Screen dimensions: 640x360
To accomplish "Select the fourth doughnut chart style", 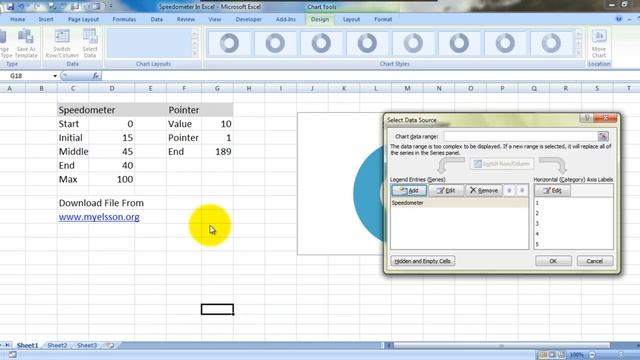I will pos(367,43).
